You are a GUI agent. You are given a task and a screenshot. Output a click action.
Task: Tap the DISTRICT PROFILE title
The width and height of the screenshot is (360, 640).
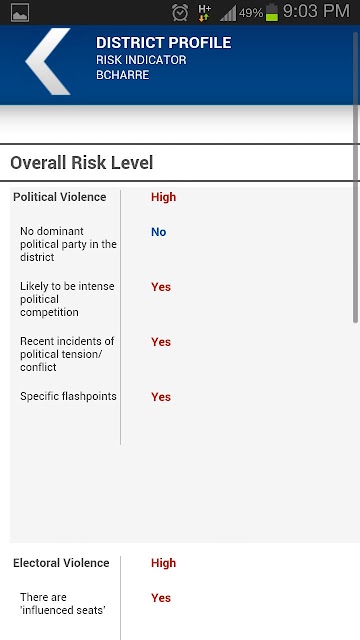[164, 42]
